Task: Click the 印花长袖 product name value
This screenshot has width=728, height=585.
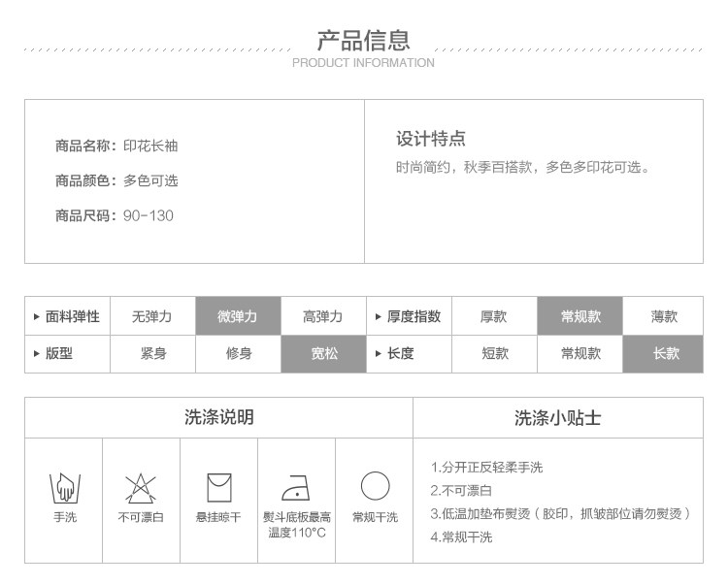Action: tap(150, 146)
